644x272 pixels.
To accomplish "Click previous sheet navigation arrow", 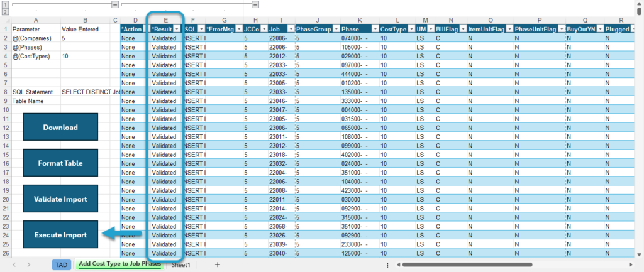I will [14, 264].
